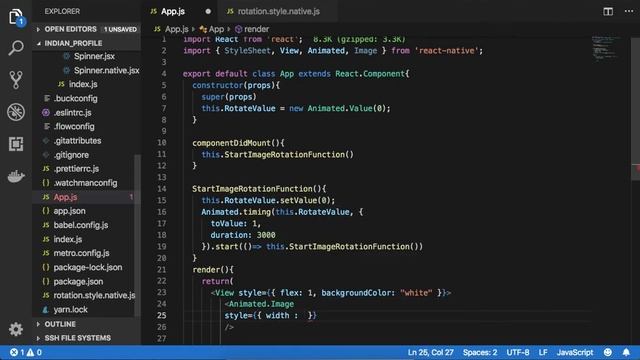Change file encoding UTF-8
Screen dimensions: 640x360
coord(518,352)
